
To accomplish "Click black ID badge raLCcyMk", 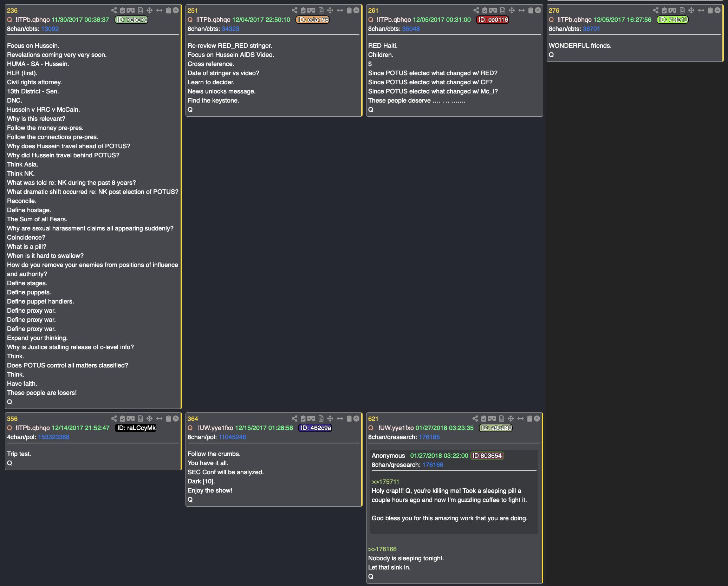I will click(x=136, y=428).
